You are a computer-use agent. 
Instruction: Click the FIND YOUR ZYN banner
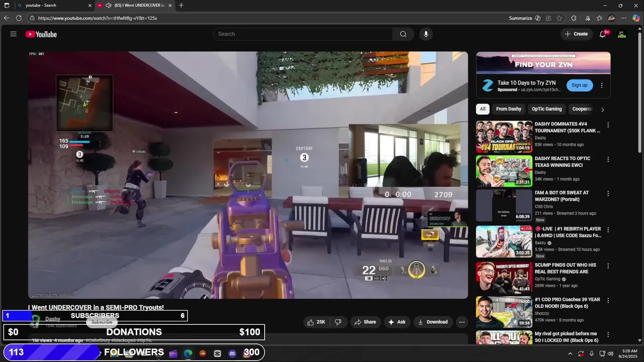click(543, 63)
